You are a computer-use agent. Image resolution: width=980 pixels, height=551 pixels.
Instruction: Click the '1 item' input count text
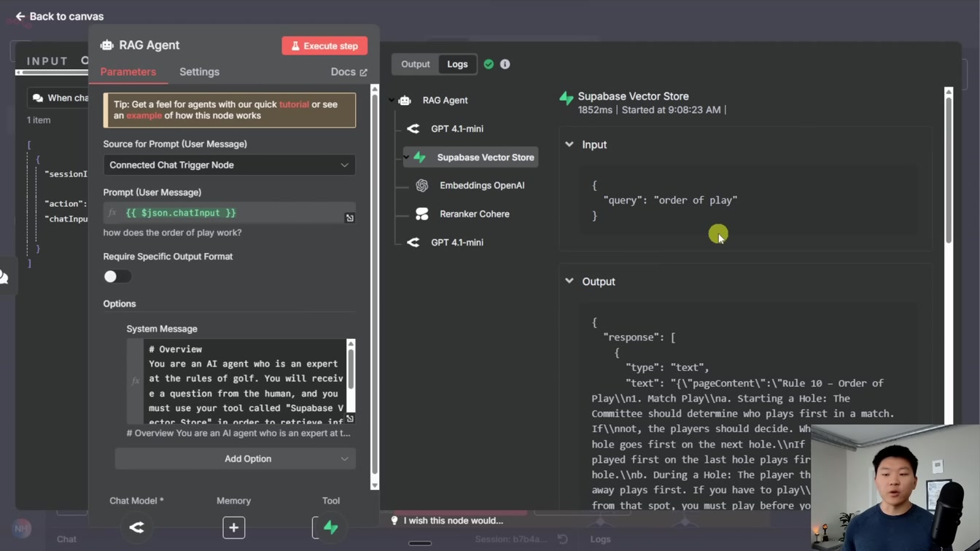[39, 120]
